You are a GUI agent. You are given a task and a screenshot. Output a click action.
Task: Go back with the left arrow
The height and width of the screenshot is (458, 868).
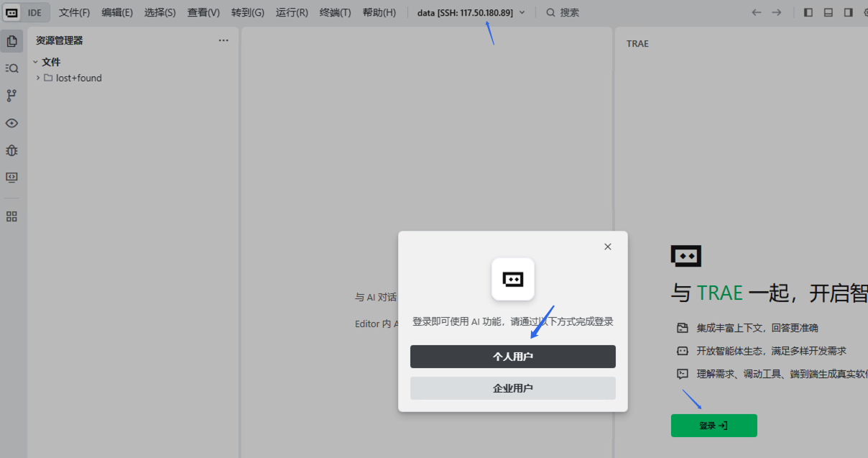(756, 12)
